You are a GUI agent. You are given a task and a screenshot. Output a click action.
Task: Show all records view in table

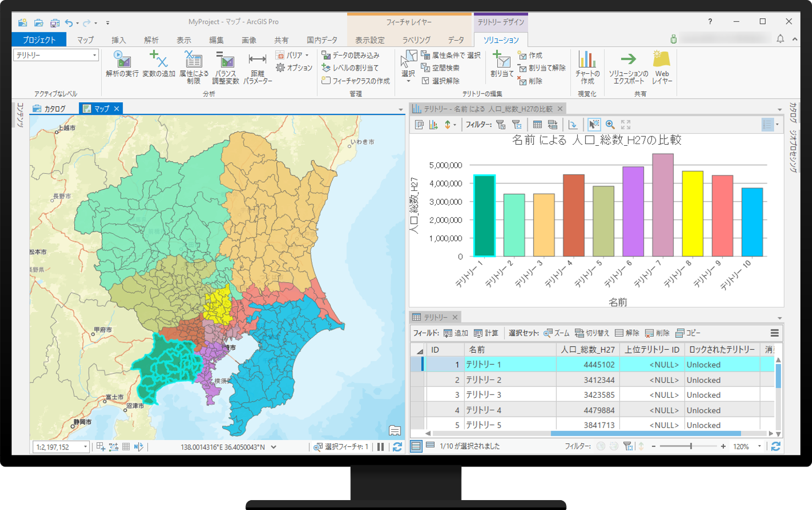[x=416, y=446]
